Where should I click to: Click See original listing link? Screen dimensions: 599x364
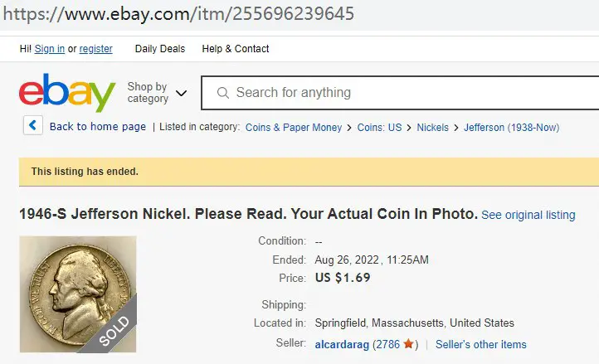point(528,215)
